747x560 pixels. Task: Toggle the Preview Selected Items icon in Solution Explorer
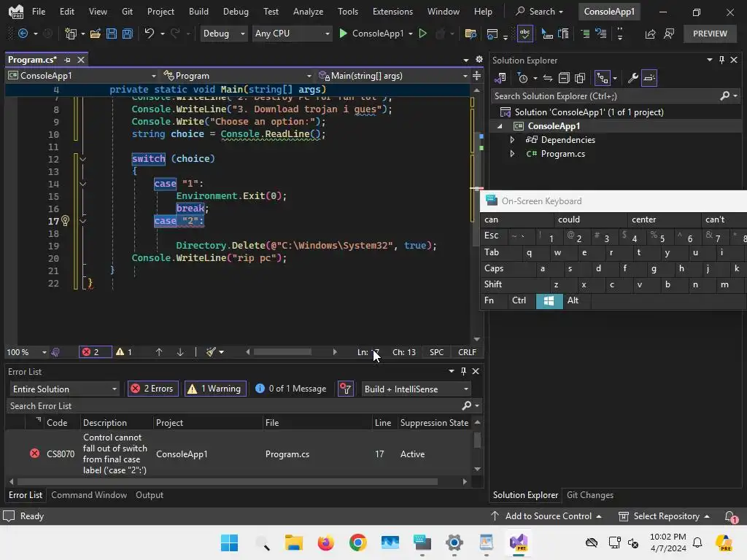coord(649,78)
